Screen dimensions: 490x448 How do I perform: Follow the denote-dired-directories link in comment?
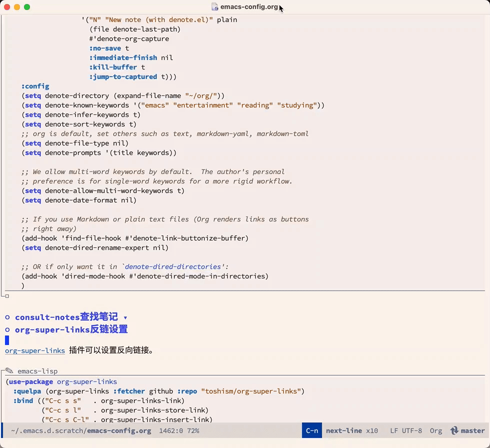click(x=173, y=267)
